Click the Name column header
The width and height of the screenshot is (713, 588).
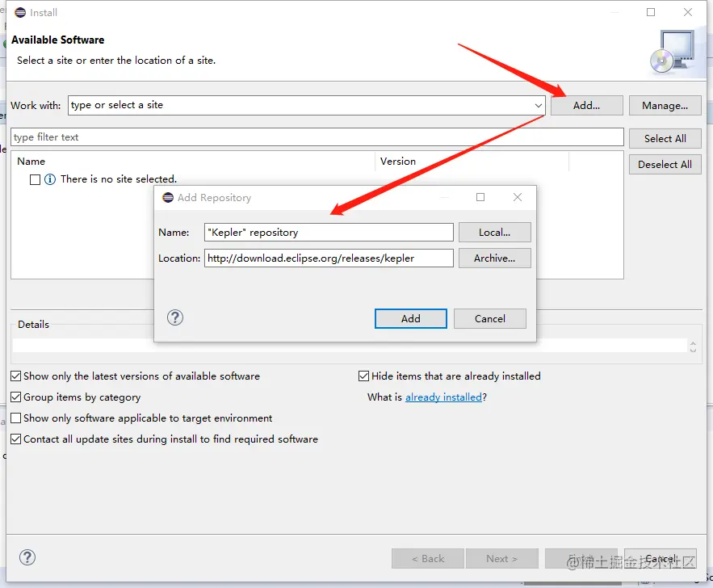pyautogui.click(x=31, y=162)
